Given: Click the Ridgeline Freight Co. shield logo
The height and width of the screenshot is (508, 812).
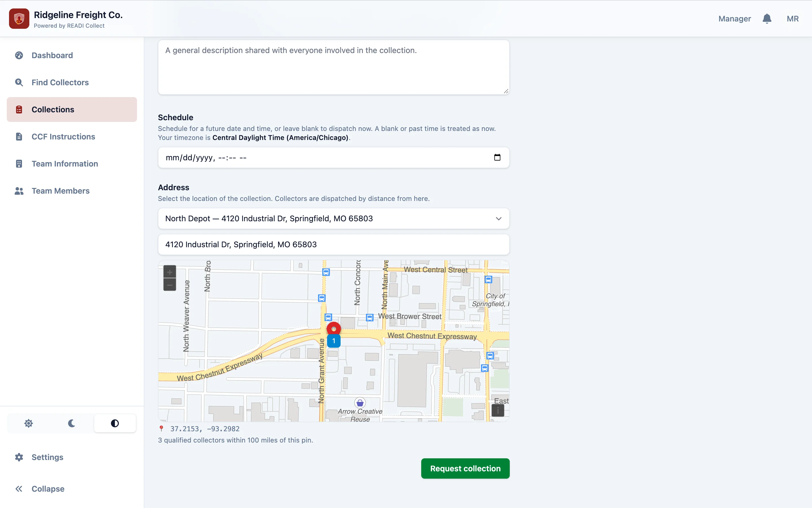Looking at the screenshot, I should coord(19,19).
